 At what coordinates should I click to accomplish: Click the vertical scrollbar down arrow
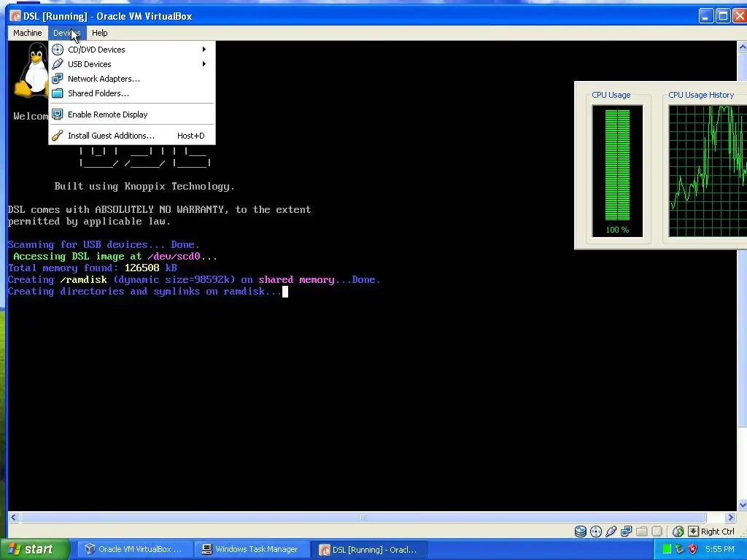[x=742, y=505]
